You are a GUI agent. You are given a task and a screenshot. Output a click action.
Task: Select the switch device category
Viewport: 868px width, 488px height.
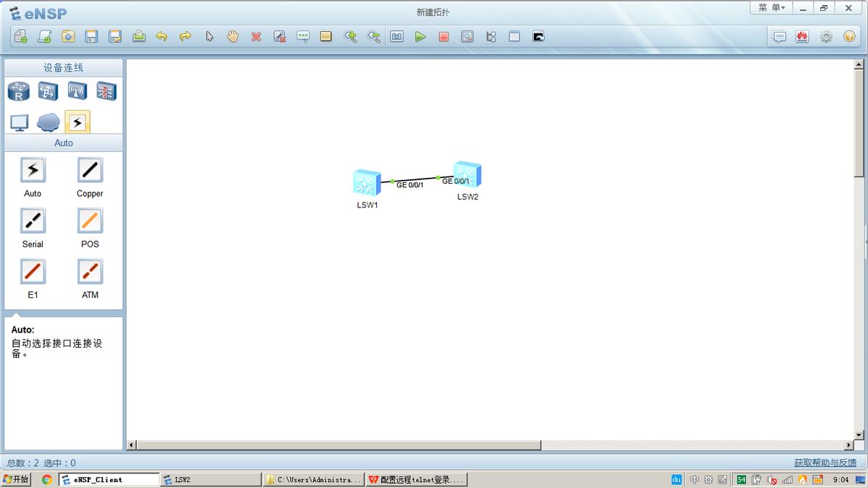[47, 91]
